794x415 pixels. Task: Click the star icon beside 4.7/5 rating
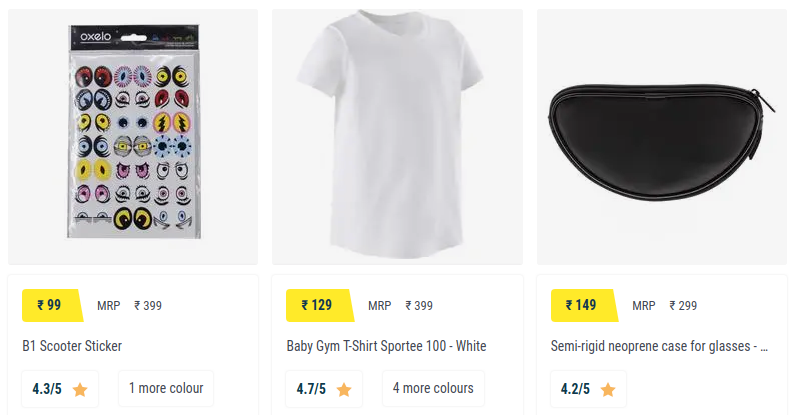[344, 390]
